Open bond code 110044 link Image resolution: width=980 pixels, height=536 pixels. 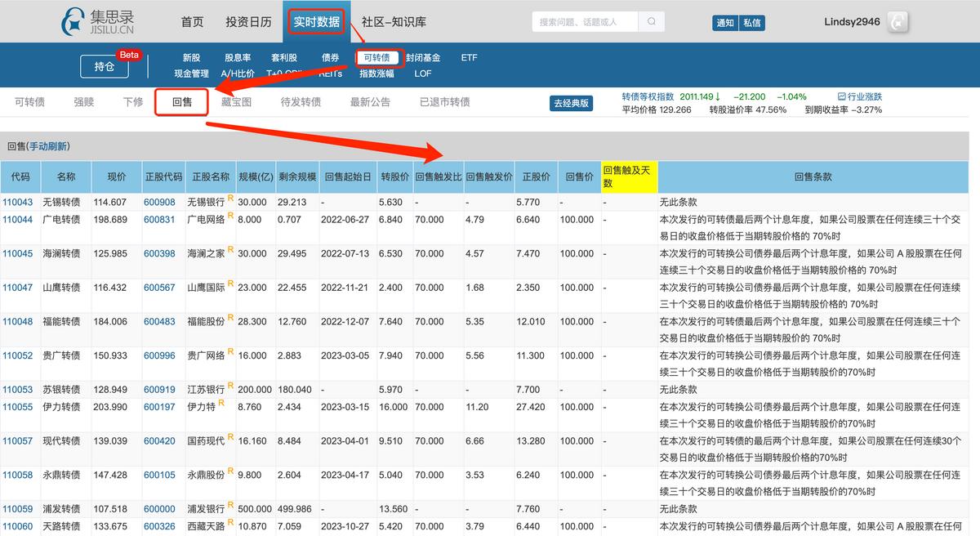pyautogui.click(x=20, y=219)
